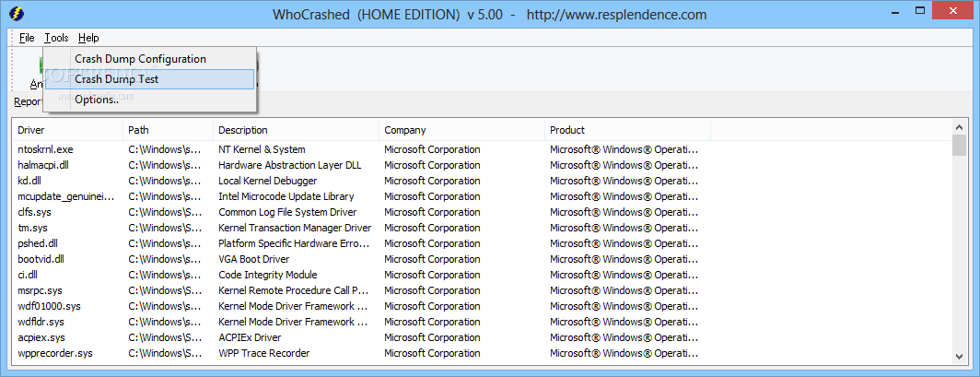This screenshot has height=377, width=980.
Task: Open Options.. from Tools menu
Action: 149,100
